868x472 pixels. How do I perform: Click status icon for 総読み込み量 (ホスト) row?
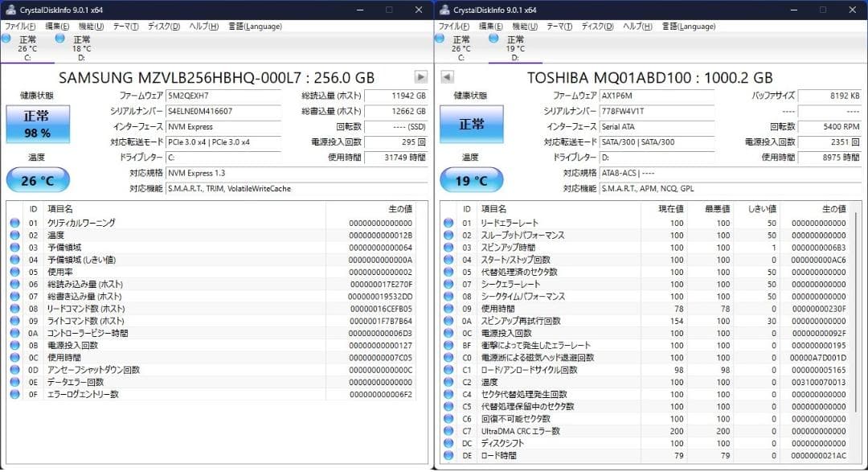coord(15,284)
